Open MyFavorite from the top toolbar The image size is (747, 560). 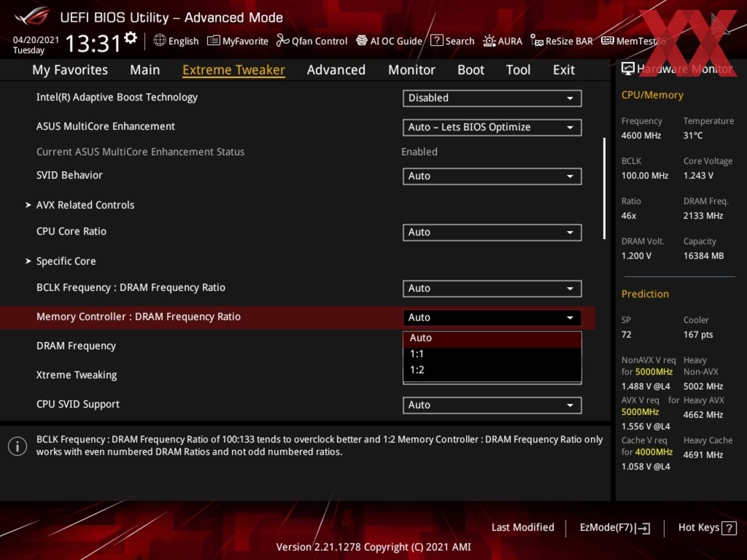coord(238,41)
